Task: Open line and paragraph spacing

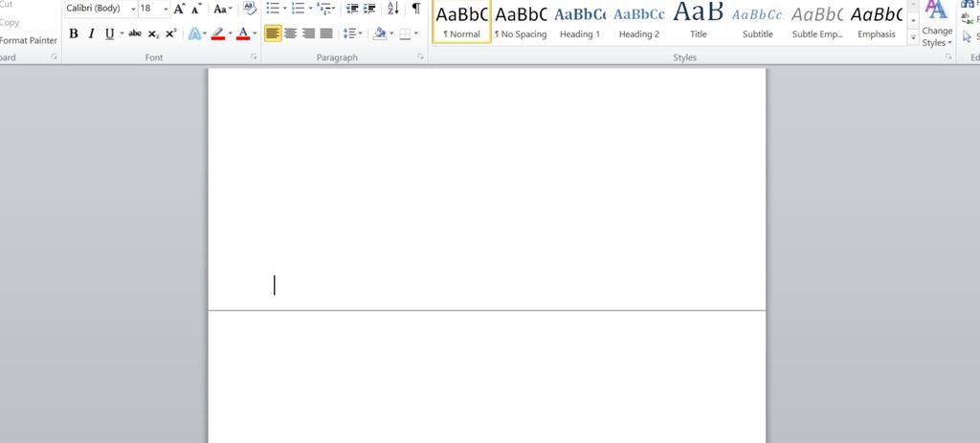Action: coord(353,33)
